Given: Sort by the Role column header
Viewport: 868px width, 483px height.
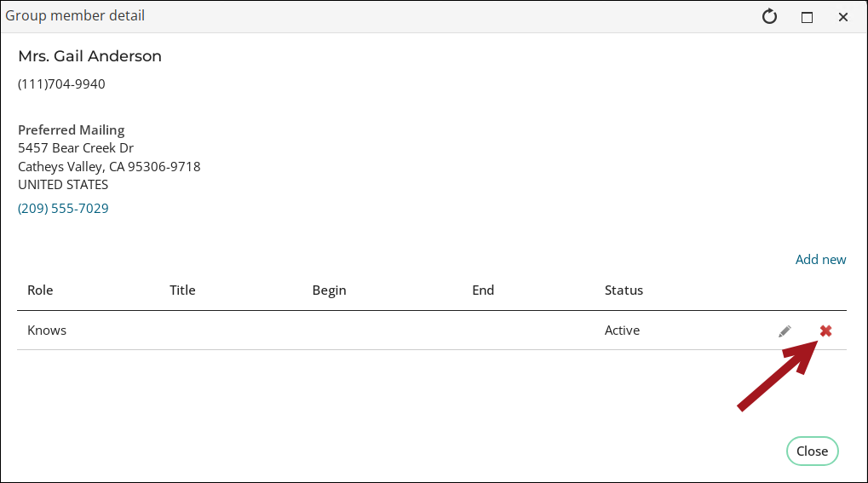Looking at the screenshot, I should 40,290.
